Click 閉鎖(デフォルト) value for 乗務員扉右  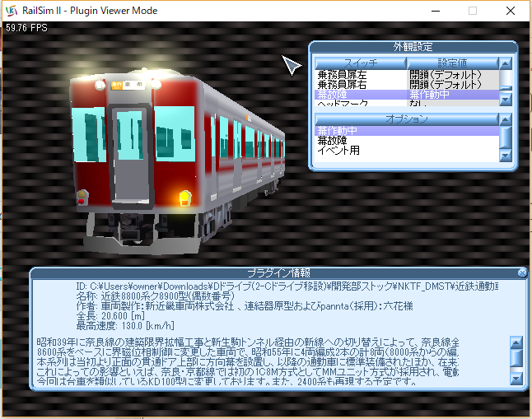(453, 85)
